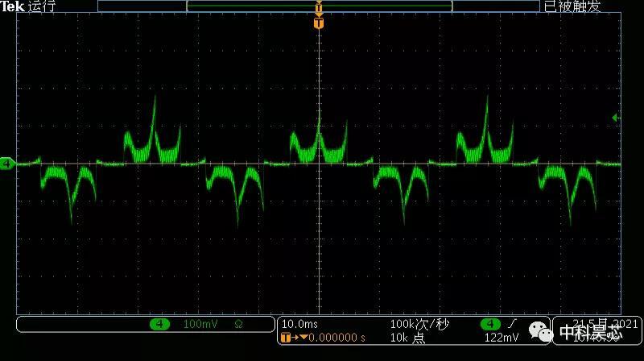The width and height of the screenshot is (644, 361).
Task: Click the 100k sample rate readout
Action: 419,324
